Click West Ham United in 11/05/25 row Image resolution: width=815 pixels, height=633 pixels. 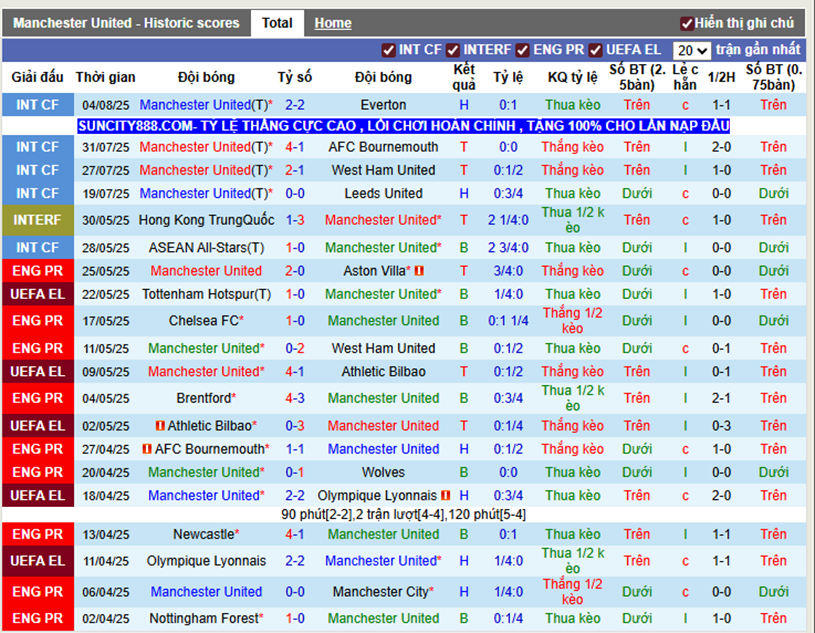383,348
